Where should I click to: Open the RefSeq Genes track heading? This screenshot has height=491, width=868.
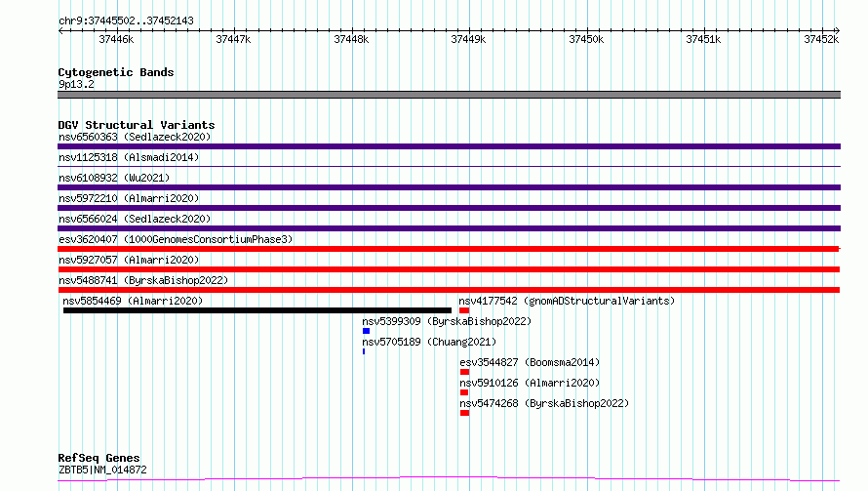coord(99,459)
